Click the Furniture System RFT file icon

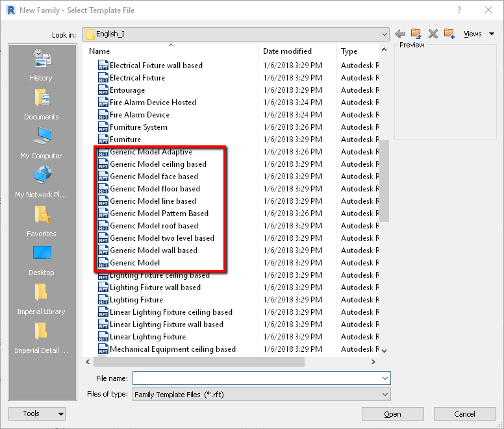pyautogui.click(x=103, y=127)
